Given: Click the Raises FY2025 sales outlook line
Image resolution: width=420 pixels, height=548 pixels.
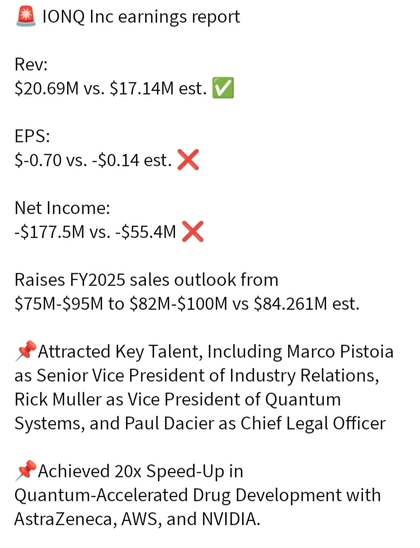Looking at the screenshot, I should (146, 280).
